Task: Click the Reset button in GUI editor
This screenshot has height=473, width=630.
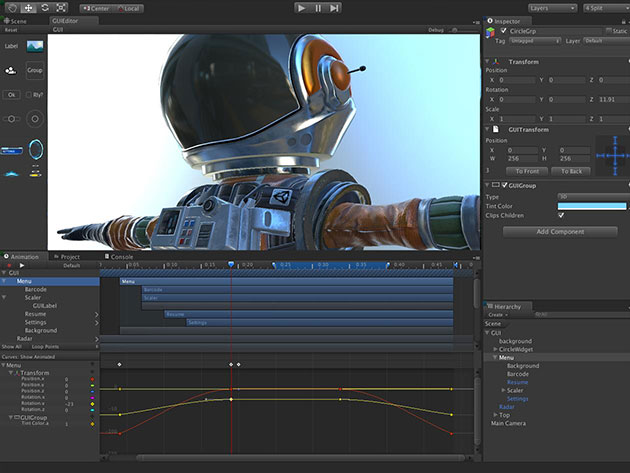Action: (11, 30)
